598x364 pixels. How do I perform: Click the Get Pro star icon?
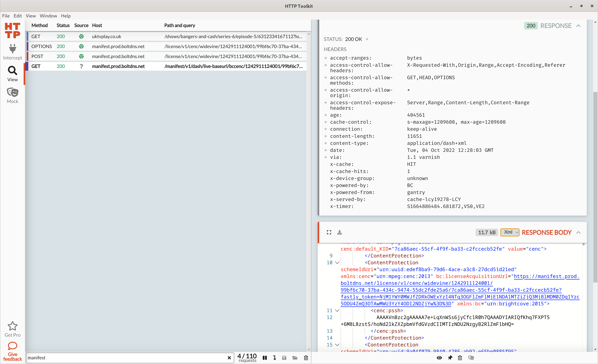point(12,326)
